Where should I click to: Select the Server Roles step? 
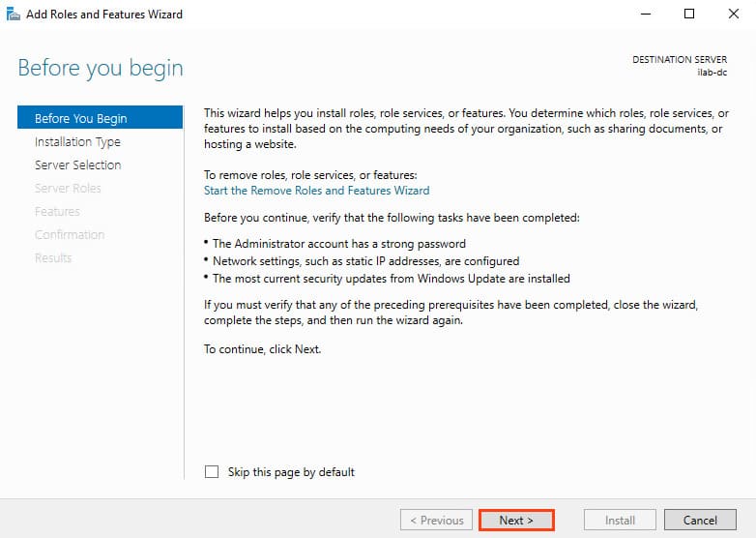click(68, 188)
